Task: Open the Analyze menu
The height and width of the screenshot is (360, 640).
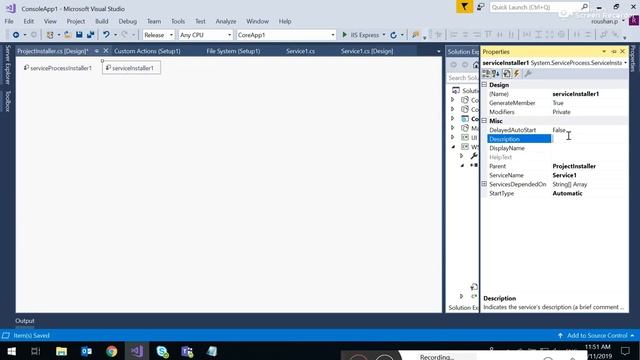Action: [x=226, y=21]
